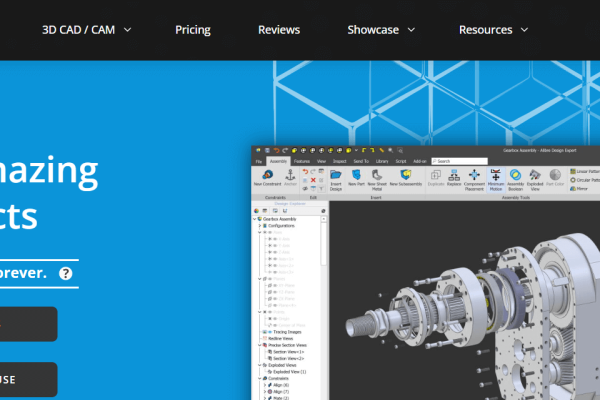Click the New Subassembly icon
The width and height of the screenshot is (600, 400).
pos(406,177)
